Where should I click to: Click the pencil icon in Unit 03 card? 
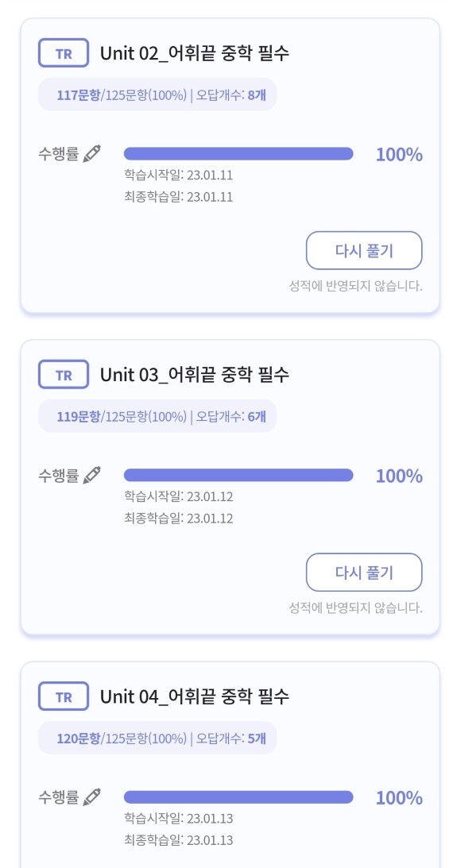pyautogui.click(x=92, y=475)
